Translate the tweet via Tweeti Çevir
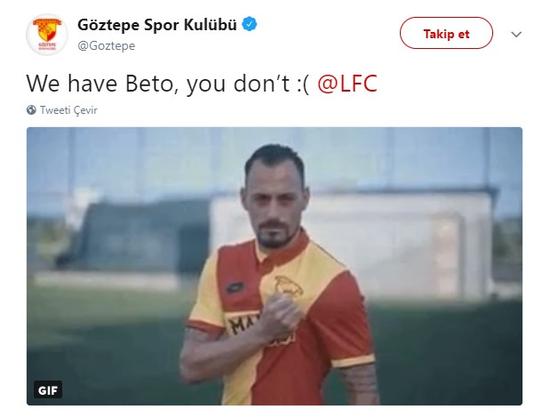This screenshot has width=550, height=417. tap(68, 110)
